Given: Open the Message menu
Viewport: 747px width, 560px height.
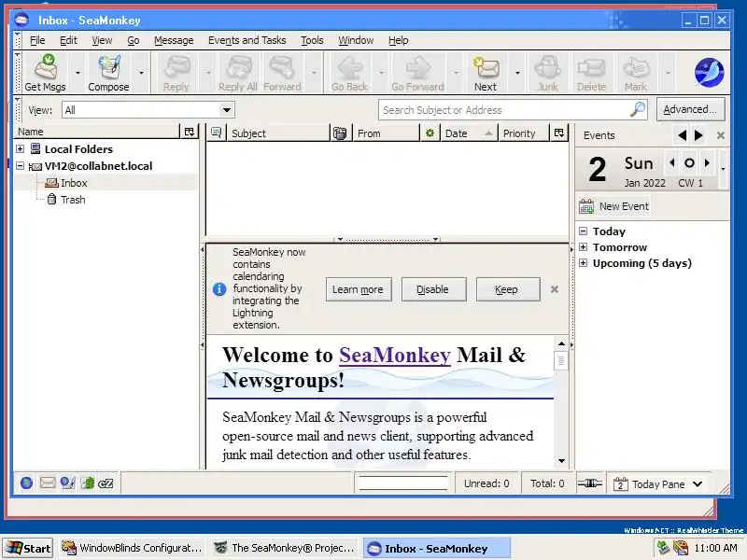Looking at the screenshot, I should pos(174,40).
